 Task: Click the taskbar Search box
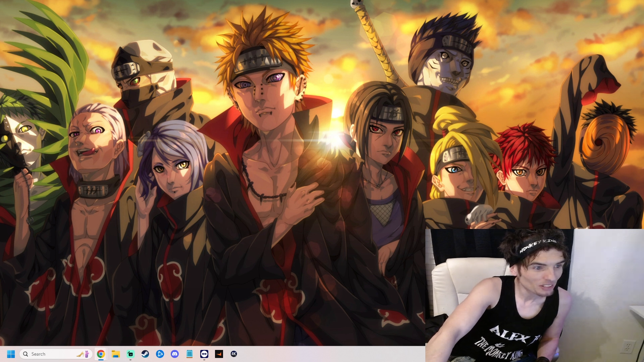click(56, 354)
